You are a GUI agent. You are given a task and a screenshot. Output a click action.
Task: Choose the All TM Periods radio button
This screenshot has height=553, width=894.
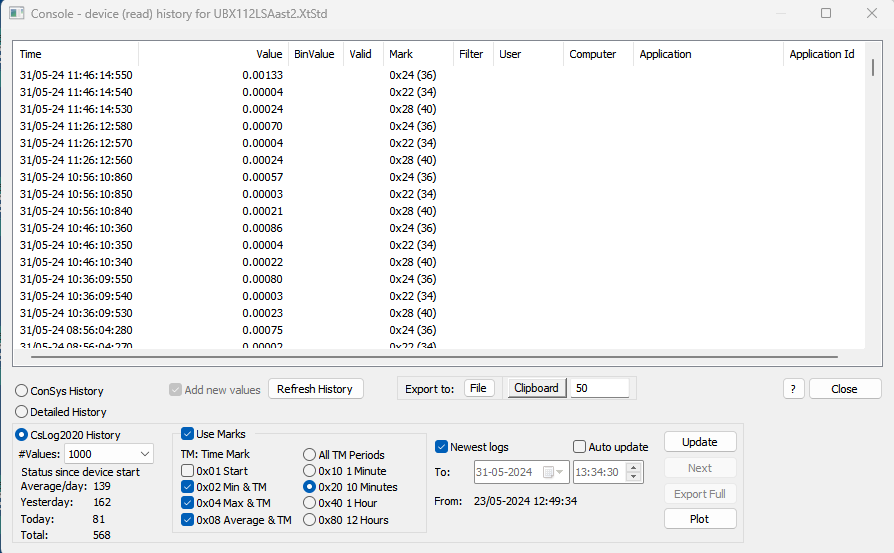tap(309, 455)
